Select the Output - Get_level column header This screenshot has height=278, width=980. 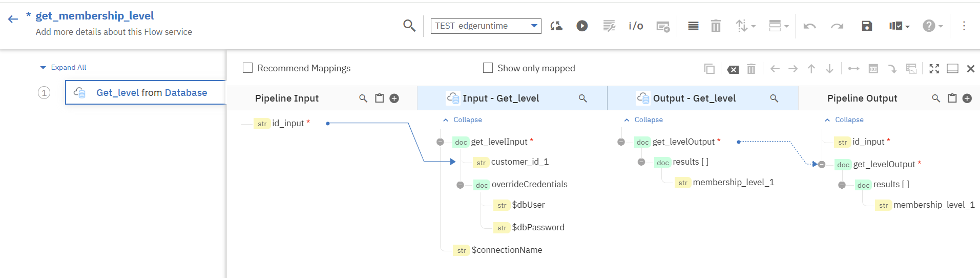694,98
